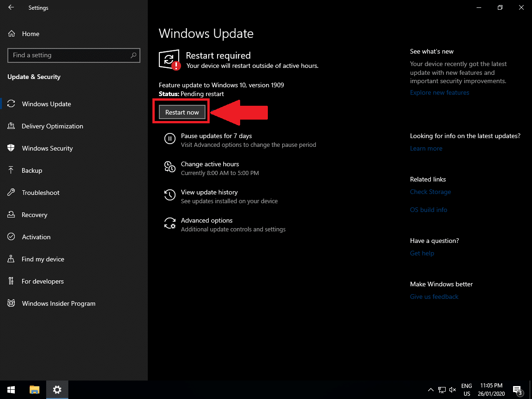This screenshot has height=399, width=532.
Task: Open Advanced options for updates
Action: pos(206,220)
